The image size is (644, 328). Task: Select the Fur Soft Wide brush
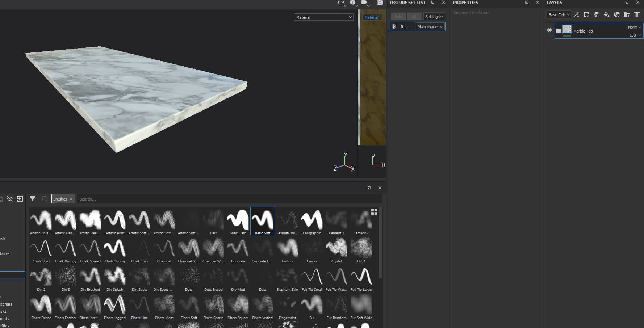361,306
